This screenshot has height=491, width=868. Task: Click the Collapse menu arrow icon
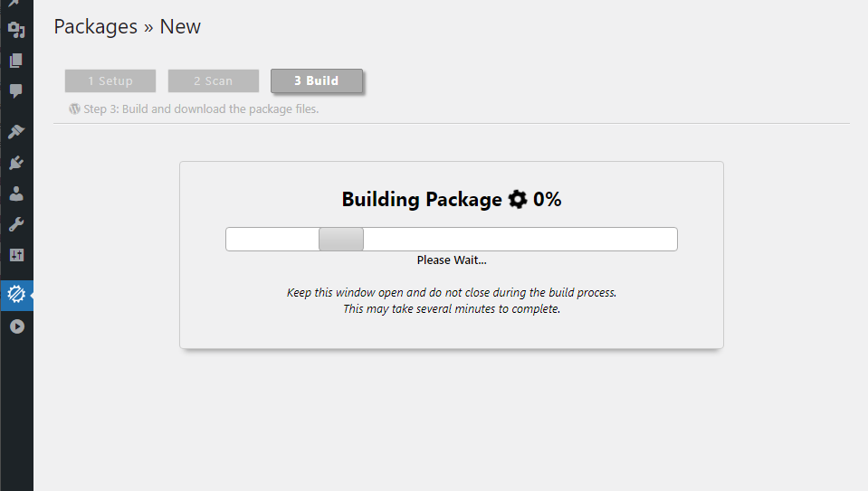click(x=16, y=326)
